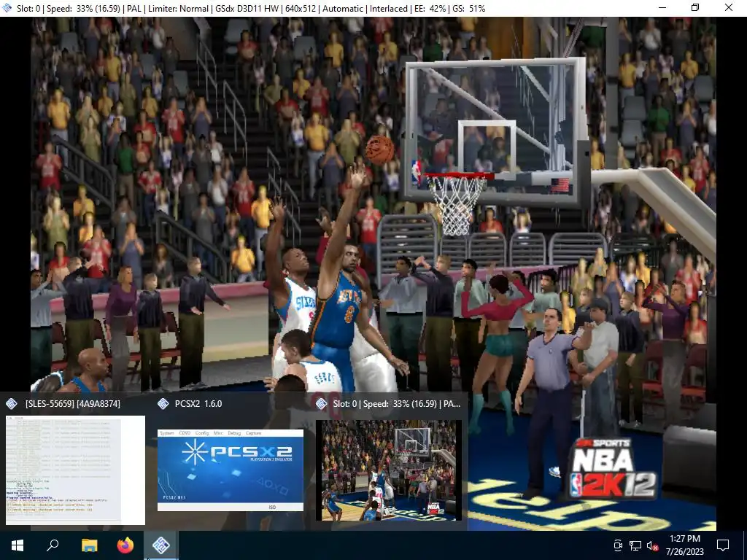The image size is (747, 560).
Task: Select the PCSX2 1.6.0 window preview thumbnail
Action: (231, 470)
